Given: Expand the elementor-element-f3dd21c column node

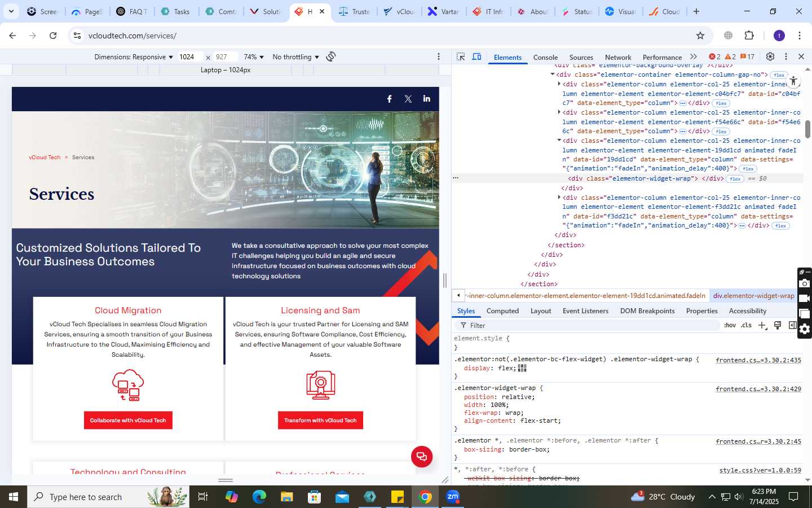Looking at the screenshot, I should point(559,198).
